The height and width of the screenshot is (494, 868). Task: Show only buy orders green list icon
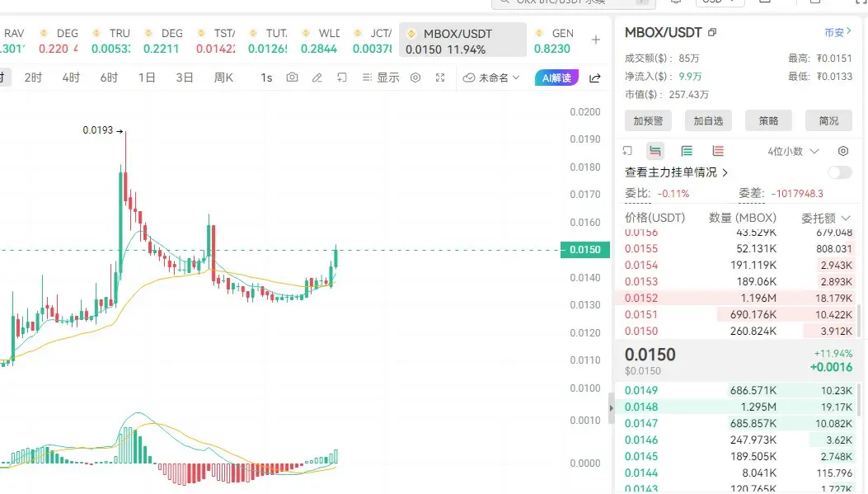coord(687,151)
